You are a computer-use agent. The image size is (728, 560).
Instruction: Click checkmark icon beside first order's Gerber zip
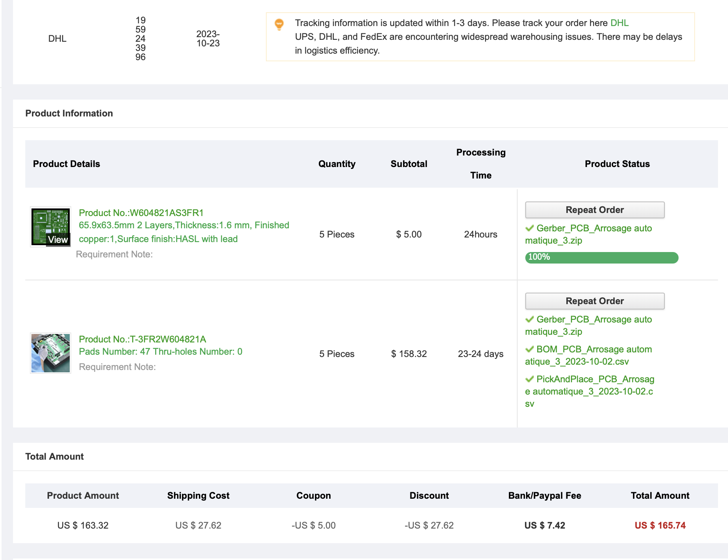pos(530,228)
